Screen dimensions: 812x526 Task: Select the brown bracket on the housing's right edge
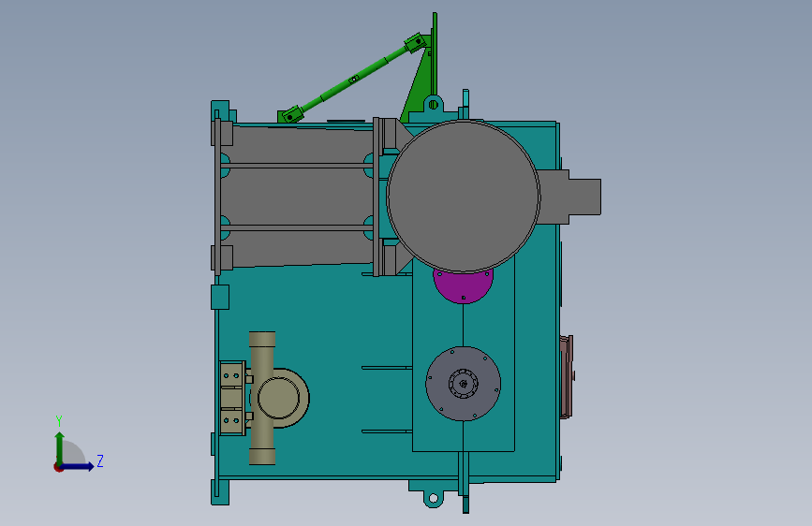(567, 376)
